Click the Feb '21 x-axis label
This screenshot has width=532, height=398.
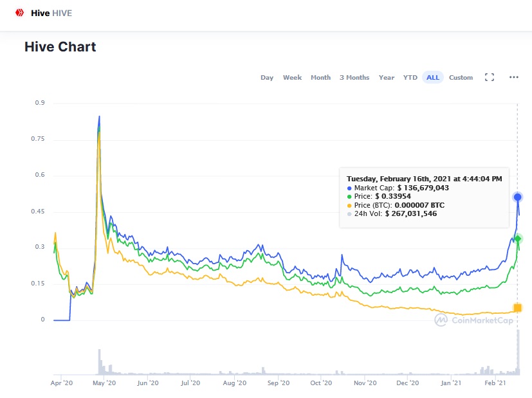[x=495, y=383]
